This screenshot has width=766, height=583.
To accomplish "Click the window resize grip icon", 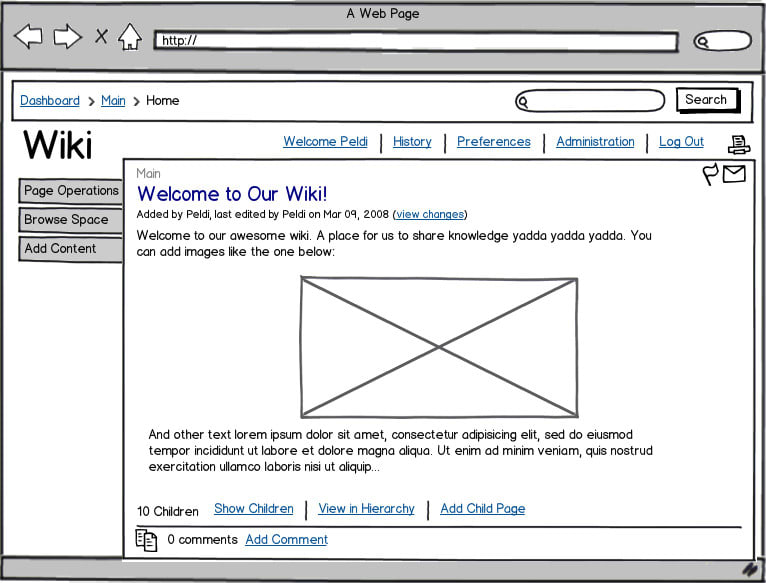I will [x=750, y=569].
